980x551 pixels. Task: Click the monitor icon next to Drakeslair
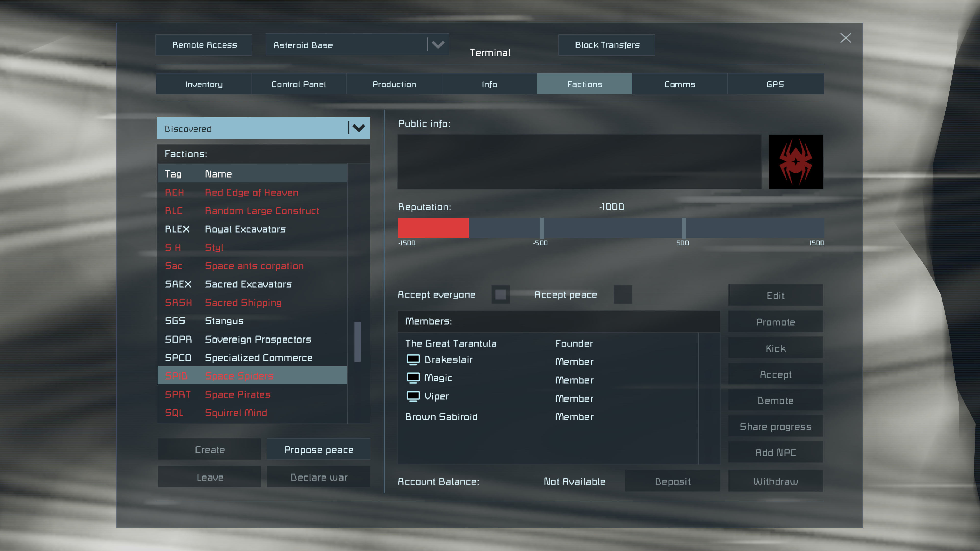click(x=413, y=359)
